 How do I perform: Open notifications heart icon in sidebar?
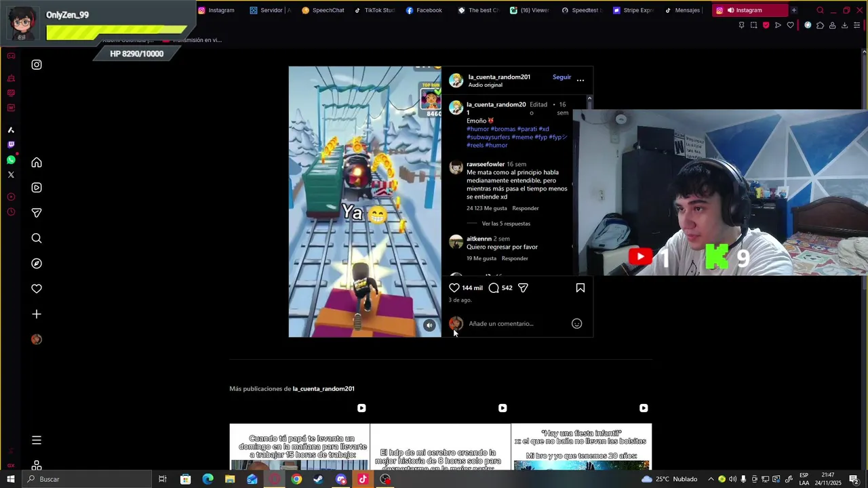[37, 289]
